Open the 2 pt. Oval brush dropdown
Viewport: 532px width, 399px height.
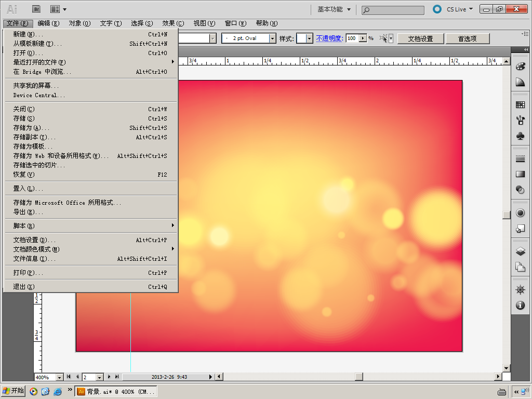click(x=272, y=38)
